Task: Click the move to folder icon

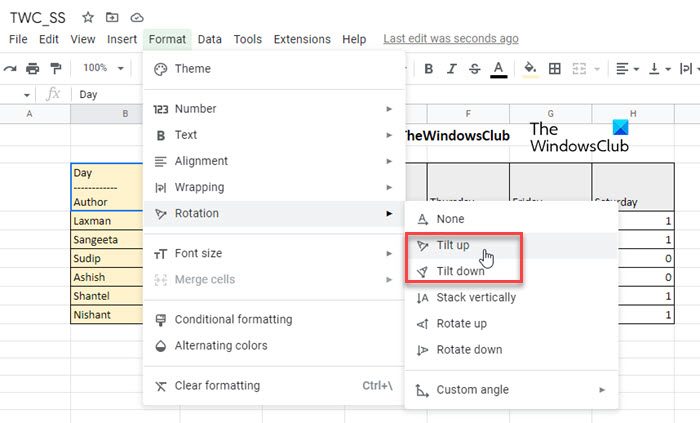Action: click(112, 17)
